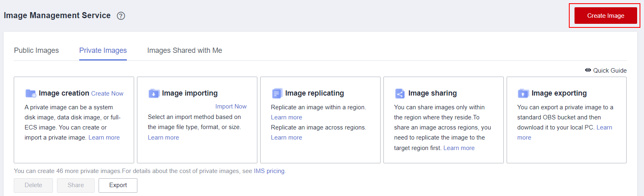Image resolution: width=644 pixels, height=196 pixels.
Task: Click Learn more for replicating across regions
Action: pyautogui.click(x=286, y=138)
